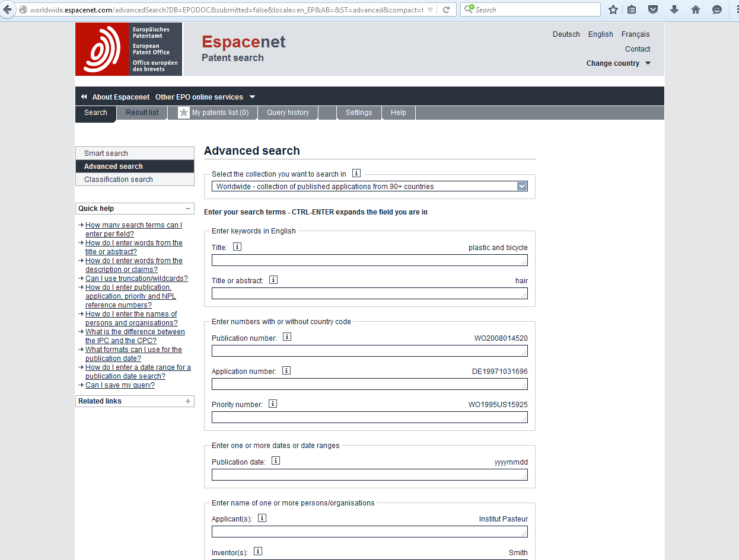This screenshot has height=560, width=739.
Task: Open the collection selection dropdown
Action: 522,186
